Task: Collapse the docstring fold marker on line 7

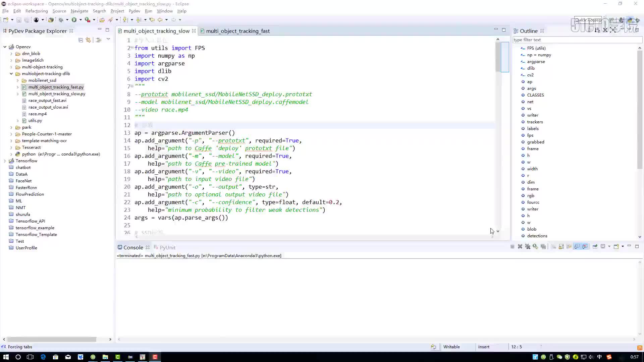Action: tap(132, 86)
